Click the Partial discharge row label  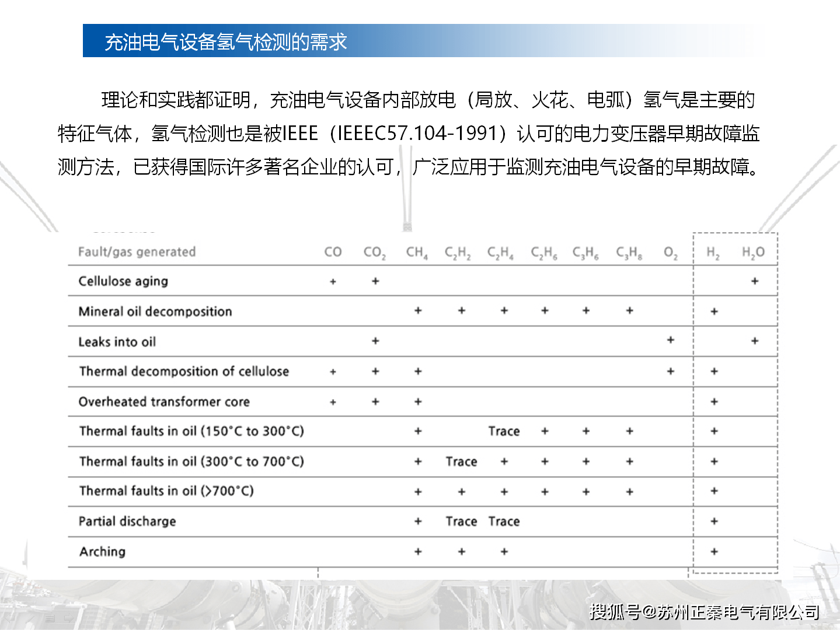click(127, 521)
